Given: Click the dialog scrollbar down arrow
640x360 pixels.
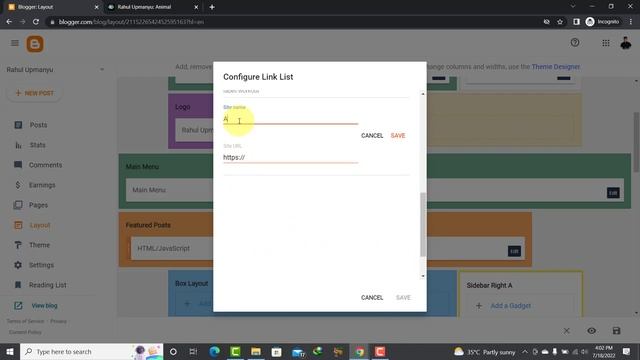Looking at the screenshot, I should point(423,276).
